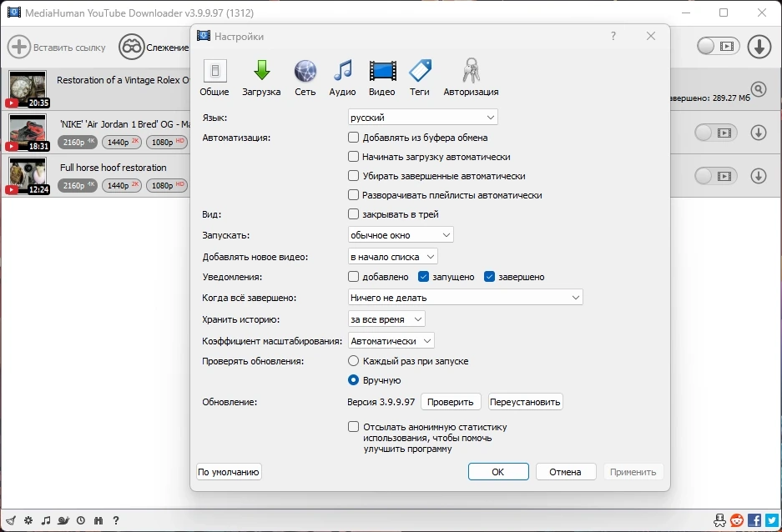Click the question mark help icon in status bar
782x532 pixels.
click(116, 520)
